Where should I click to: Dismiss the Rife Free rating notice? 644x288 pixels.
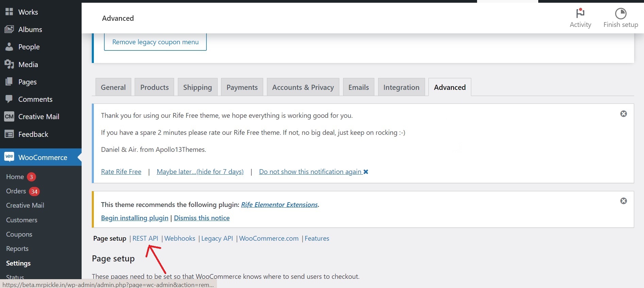(623, 114)
